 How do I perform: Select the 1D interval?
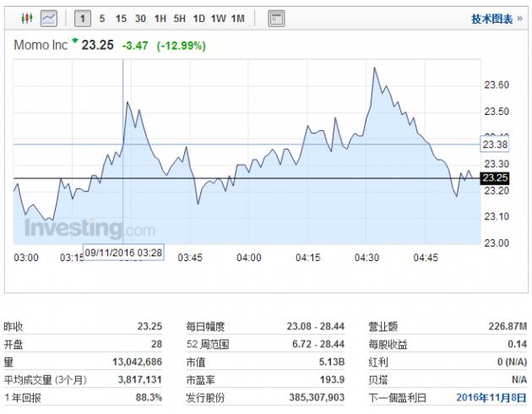tap(198, 19)
